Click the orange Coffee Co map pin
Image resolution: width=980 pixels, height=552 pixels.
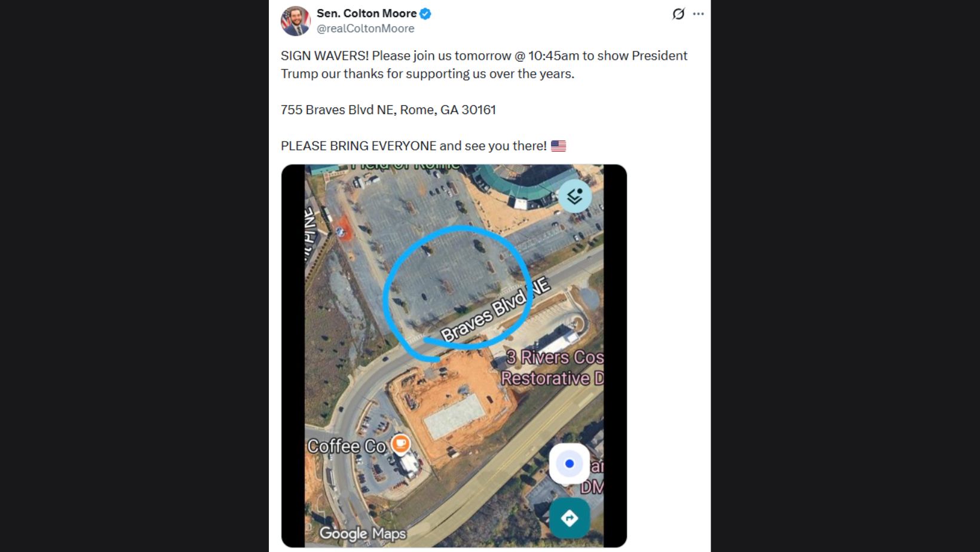point(400,444)
